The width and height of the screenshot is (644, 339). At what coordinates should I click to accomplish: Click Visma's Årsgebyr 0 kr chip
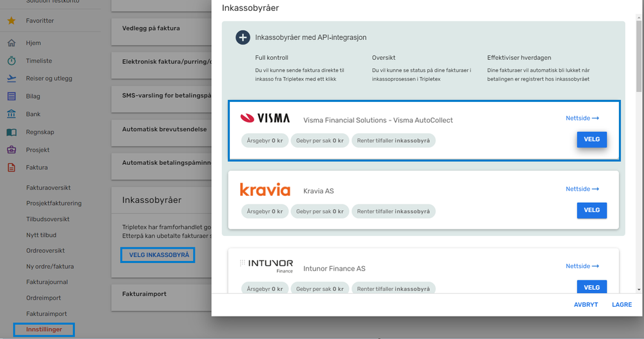point(265,140)
